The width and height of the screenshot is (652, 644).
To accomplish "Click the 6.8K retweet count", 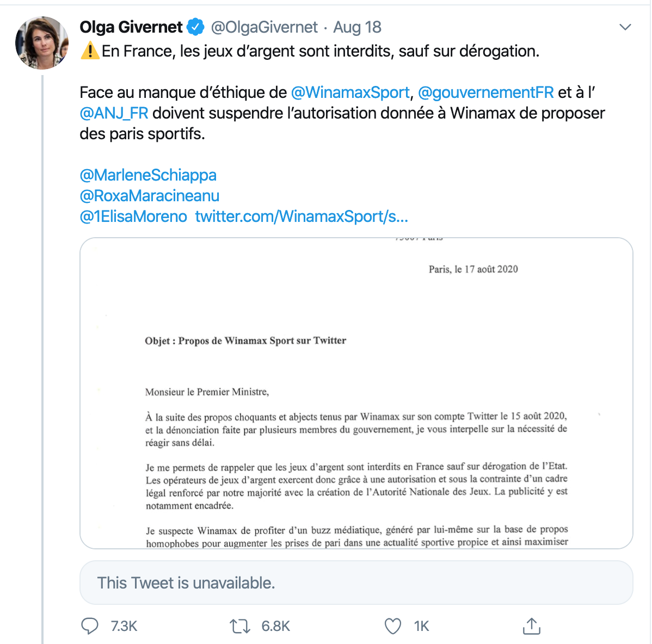I will pos(275,626).
